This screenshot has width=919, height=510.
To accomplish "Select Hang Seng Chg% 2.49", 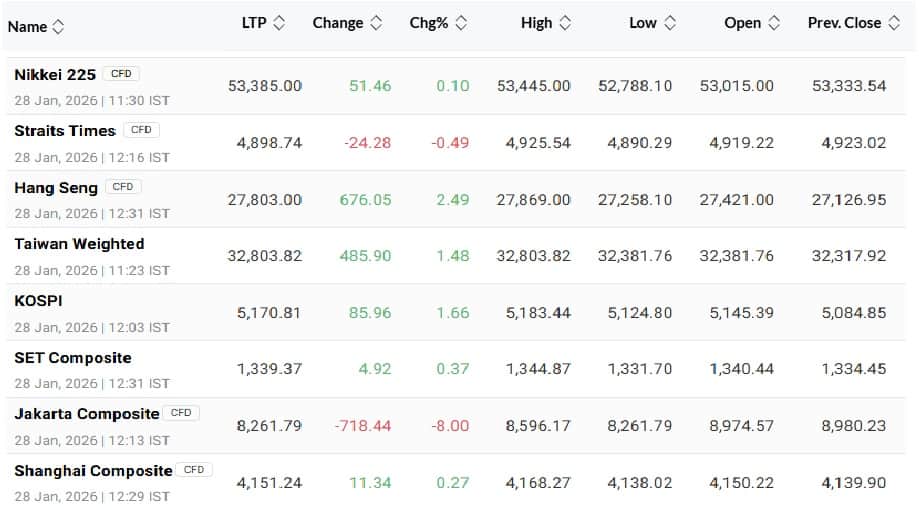I will pyautogui.click(x=452, y=200).
